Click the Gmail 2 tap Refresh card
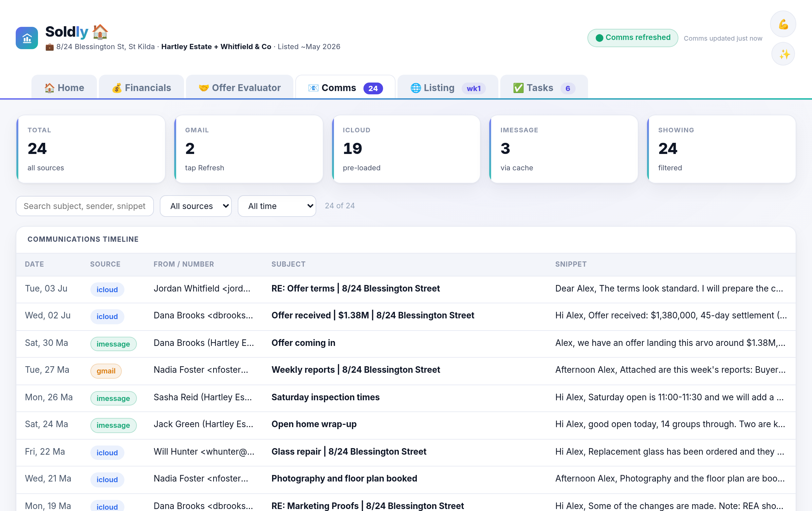 [x=249, y=149]
